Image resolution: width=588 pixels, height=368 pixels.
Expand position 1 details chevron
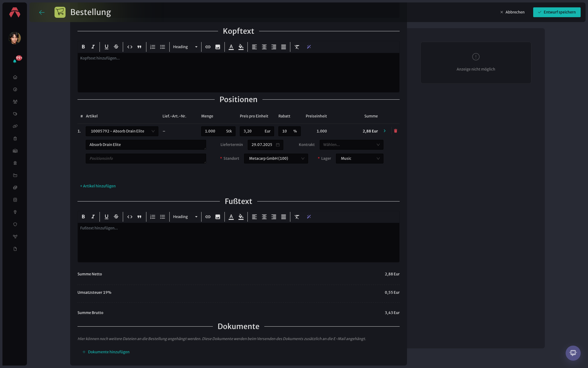[x=385, y=131]
